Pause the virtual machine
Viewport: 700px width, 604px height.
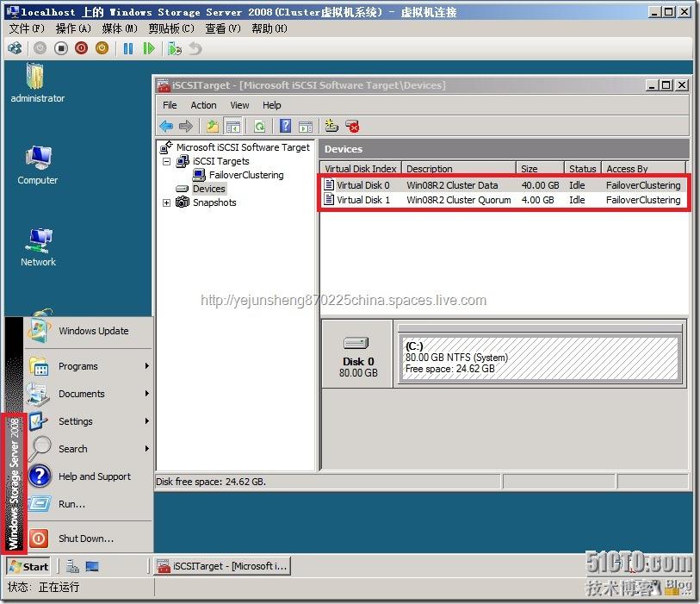(127, 48)
